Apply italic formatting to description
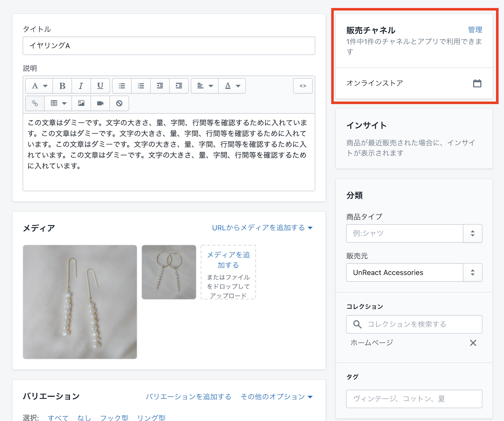The height and width of the screenshot is (421, 504). point(81,86)
